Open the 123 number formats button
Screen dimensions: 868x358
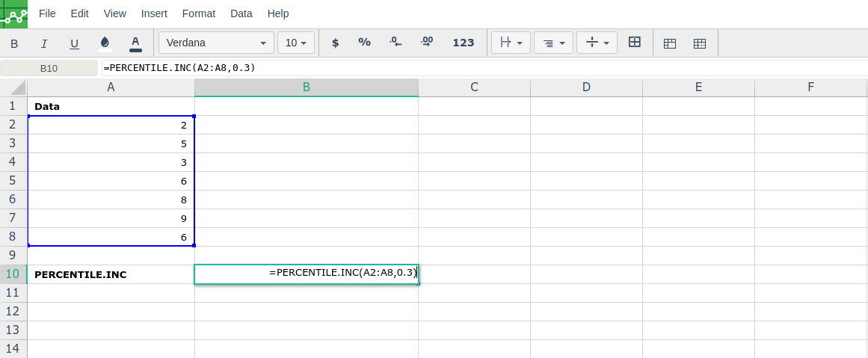(464, 43)
